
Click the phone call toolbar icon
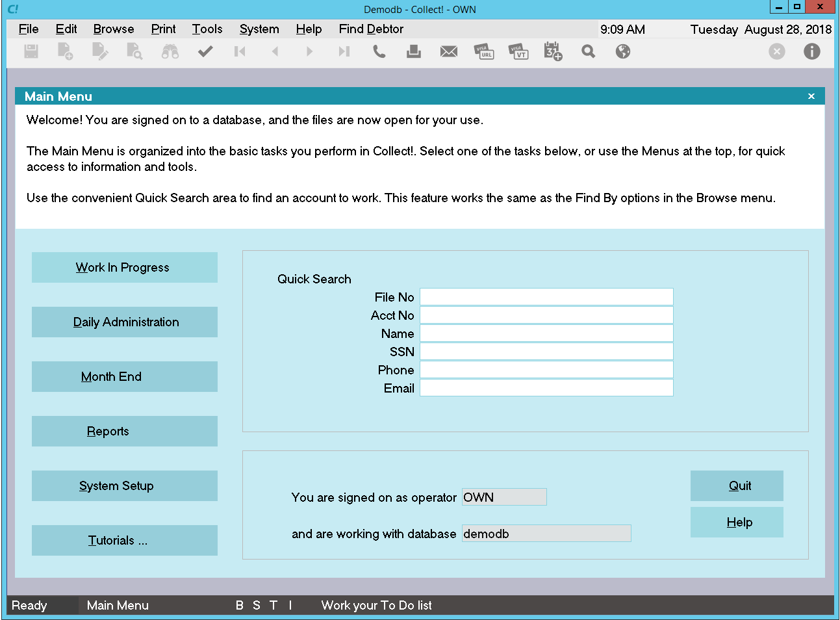(379, 51)
